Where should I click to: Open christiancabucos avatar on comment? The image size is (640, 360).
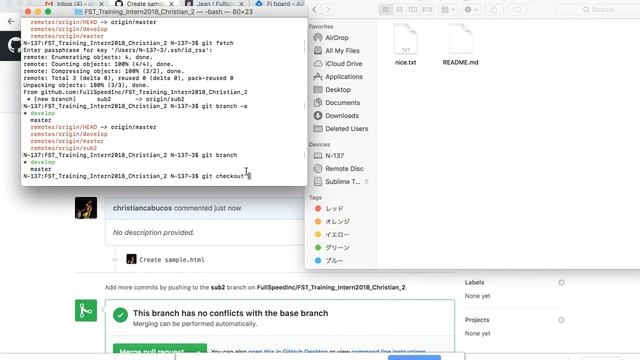pos(86,208)
